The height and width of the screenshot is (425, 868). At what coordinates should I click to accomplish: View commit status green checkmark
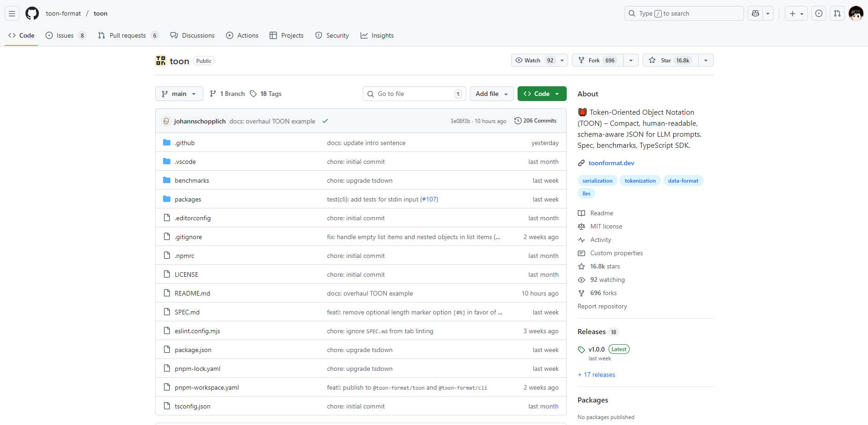click(x=325, y=121)
